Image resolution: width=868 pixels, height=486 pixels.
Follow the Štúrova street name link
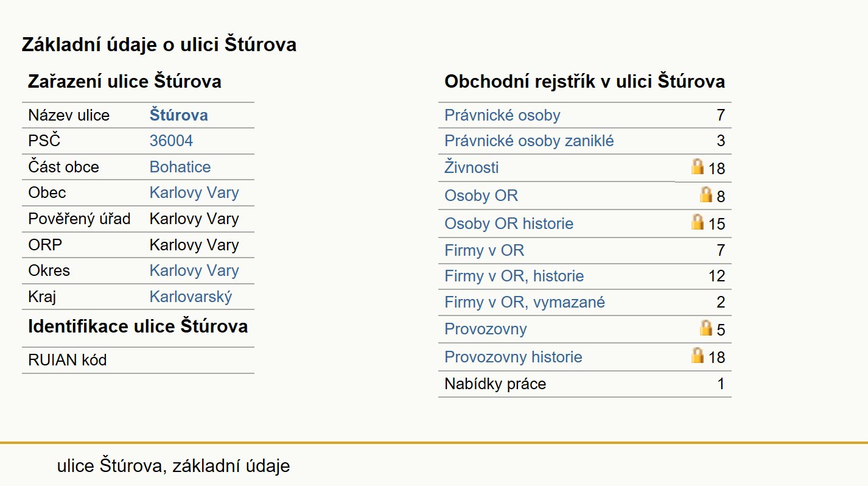pos(178,115)
